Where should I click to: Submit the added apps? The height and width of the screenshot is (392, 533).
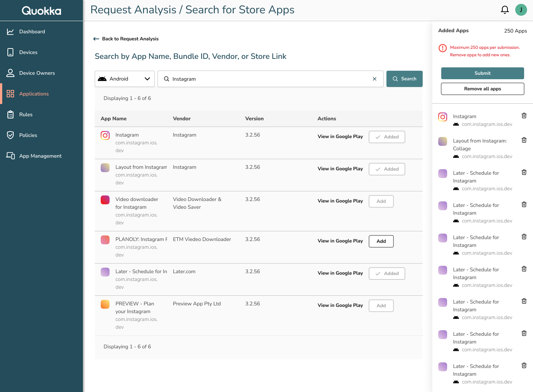(x=483, y=73)
